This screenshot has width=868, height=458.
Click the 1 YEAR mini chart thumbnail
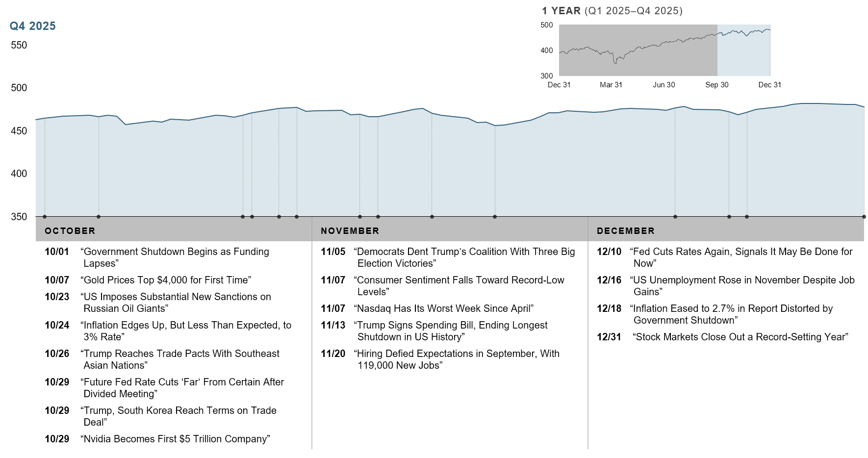(664, 50)
